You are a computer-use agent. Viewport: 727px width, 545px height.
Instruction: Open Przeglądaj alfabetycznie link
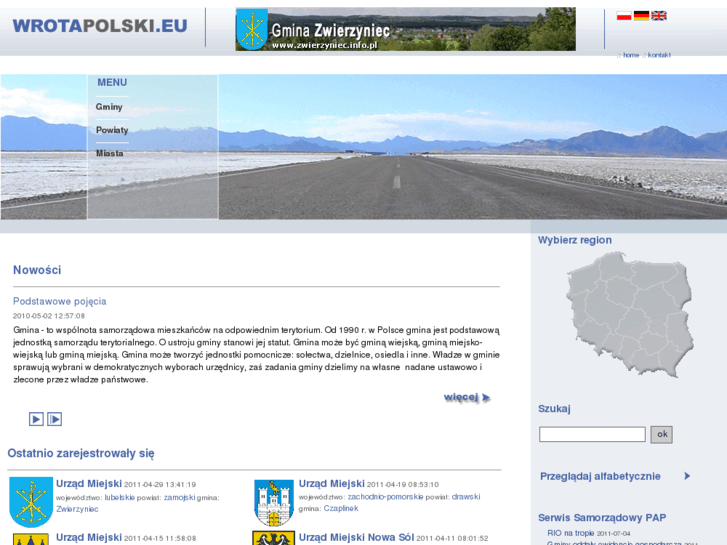(x=600, y=476)
